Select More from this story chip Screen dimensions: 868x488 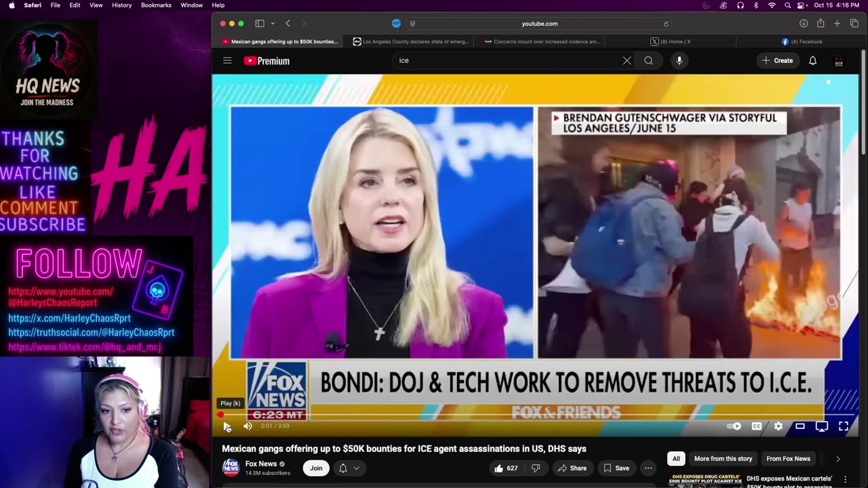pos(723,459)
